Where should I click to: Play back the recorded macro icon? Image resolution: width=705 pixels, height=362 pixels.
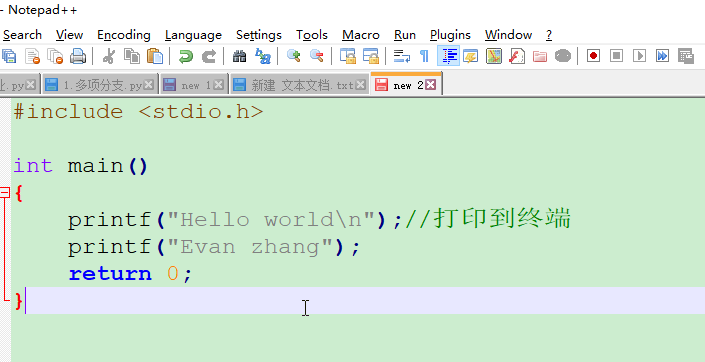(639, 56)
